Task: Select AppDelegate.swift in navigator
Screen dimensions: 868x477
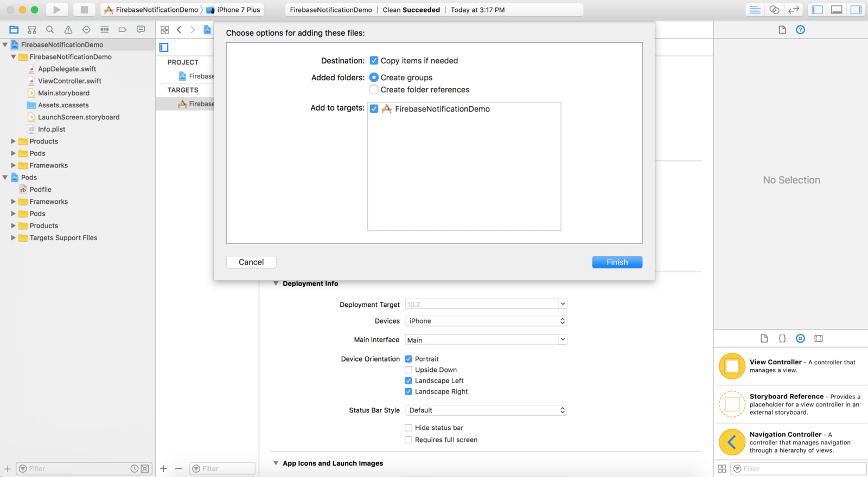Action: [x=67, y=69]
